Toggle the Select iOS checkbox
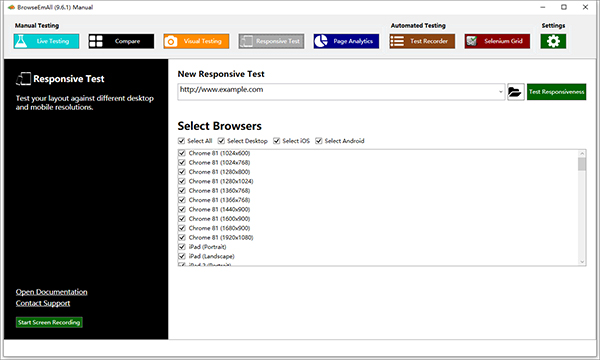 (x=277, y=141)
